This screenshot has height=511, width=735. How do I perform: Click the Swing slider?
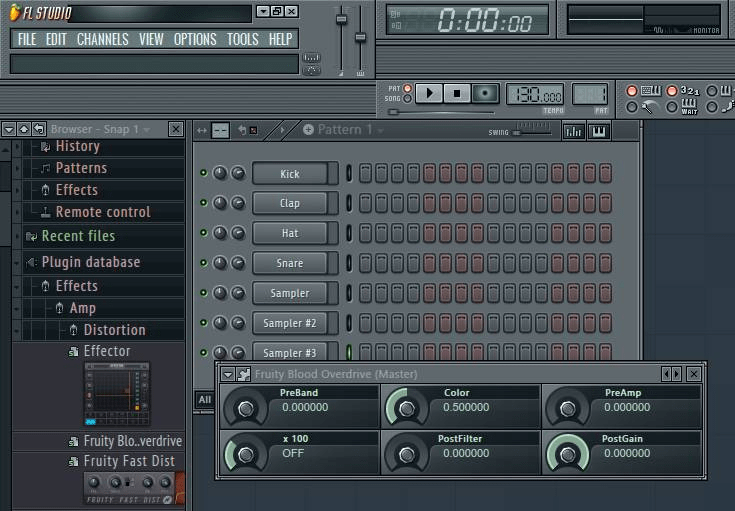point(532,131)
